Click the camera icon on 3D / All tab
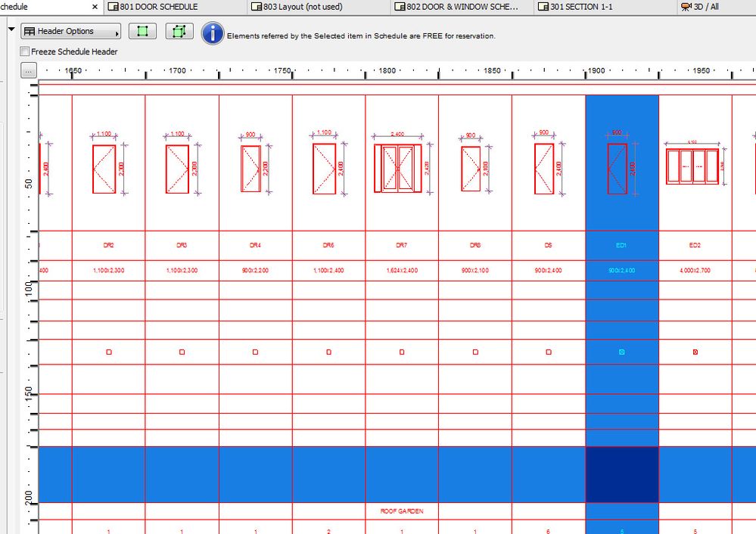Viewport: 756px width, 534px height. tap(686, 7)
